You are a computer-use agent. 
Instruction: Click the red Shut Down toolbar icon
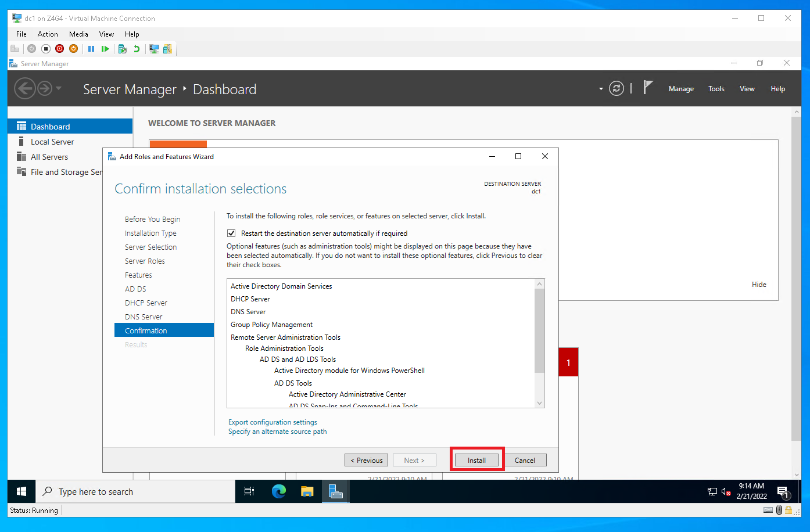pos(59,49)
